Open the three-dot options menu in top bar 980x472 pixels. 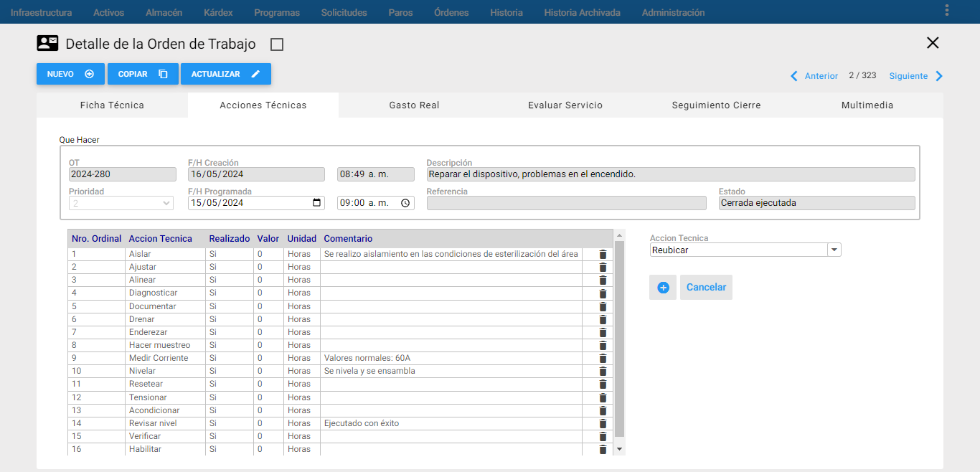click(x=947, y=10)
